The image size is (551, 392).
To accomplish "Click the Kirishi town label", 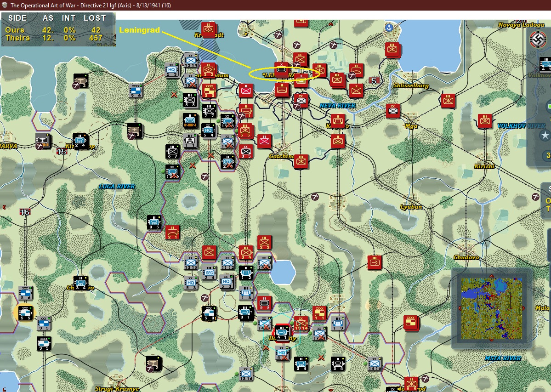I will tap(484, 166).
